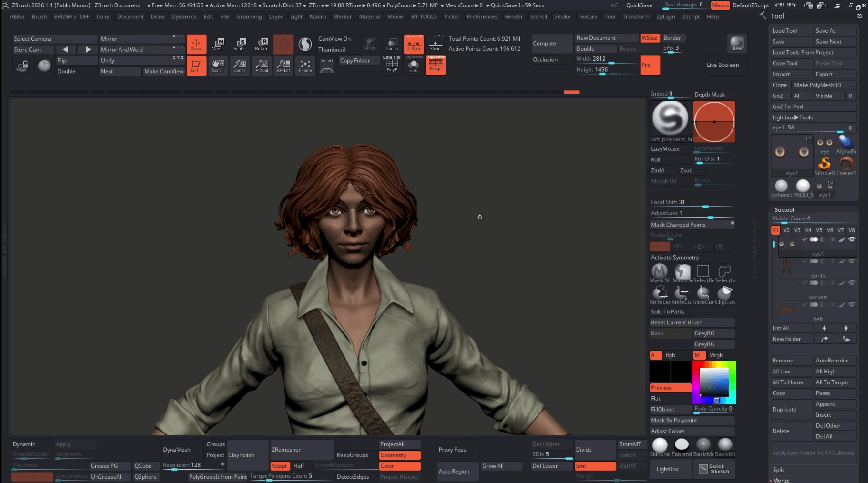Click the Frame view icon
Viewport: 868px width, 483px height.
pos(305,66)
